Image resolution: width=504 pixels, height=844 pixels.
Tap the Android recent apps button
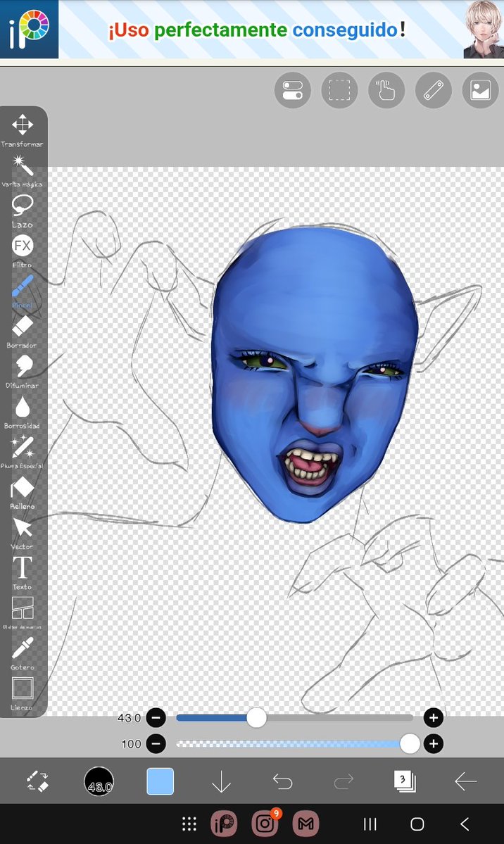coord(370,824)
